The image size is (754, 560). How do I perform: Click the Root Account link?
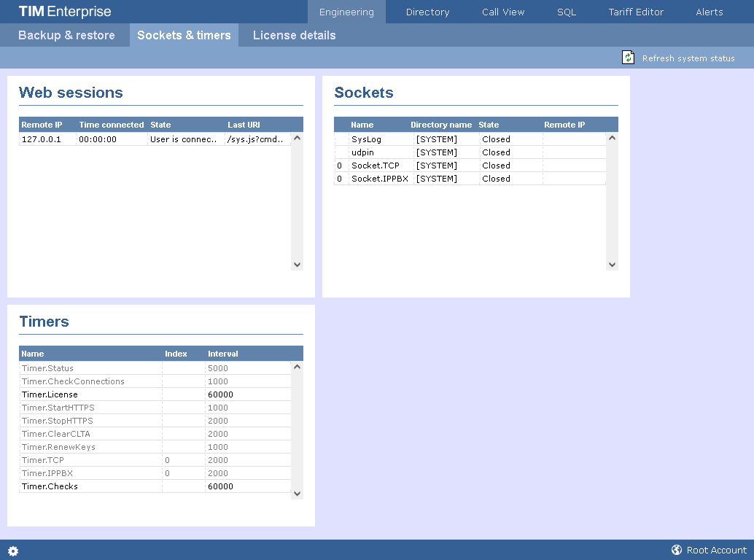(716, 551)
